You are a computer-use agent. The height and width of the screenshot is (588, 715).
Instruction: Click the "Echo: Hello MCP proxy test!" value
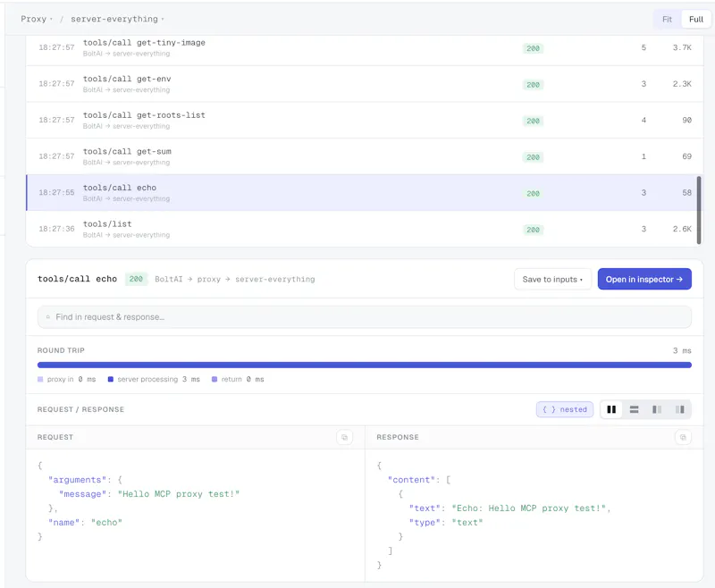tap(529, 508)
